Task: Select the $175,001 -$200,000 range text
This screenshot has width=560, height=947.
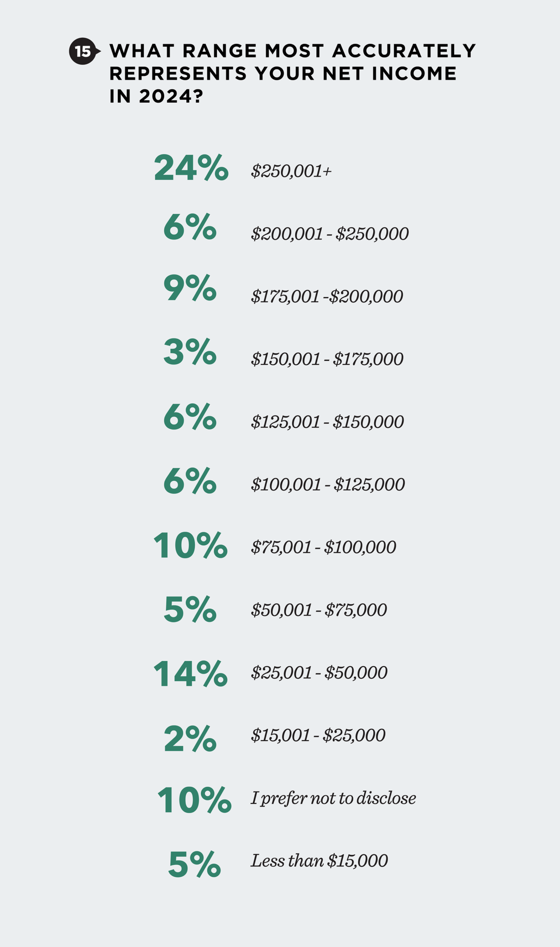Action: [x=327, y=296]
